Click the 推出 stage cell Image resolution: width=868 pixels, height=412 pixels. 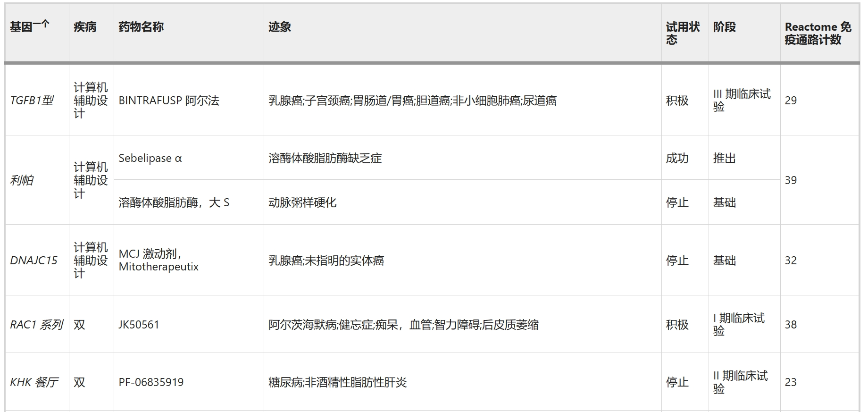pyautogui.click(x=724, y=158)
